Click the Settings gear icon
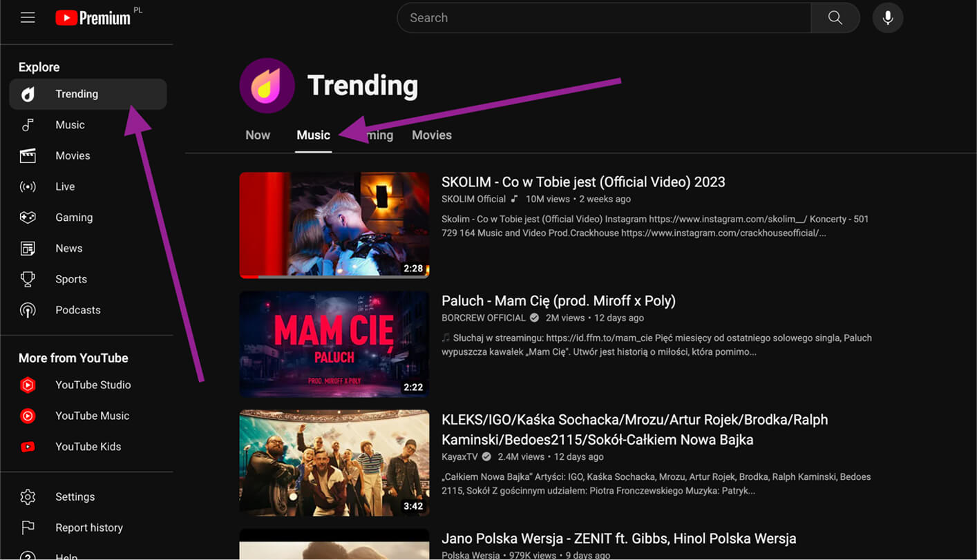This screenshot has height=560, width=977. (28, 497)
